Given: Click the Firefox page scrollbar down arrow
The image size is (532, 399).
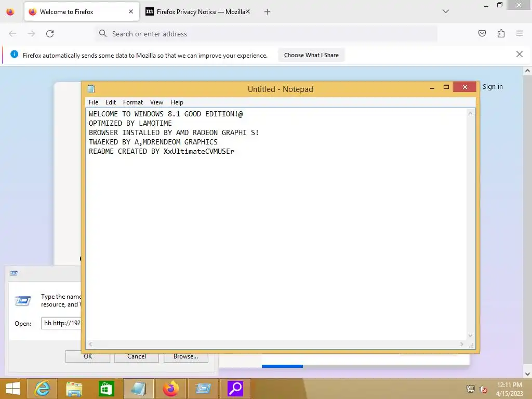Looking at the screenshot, I should [527, 374].
